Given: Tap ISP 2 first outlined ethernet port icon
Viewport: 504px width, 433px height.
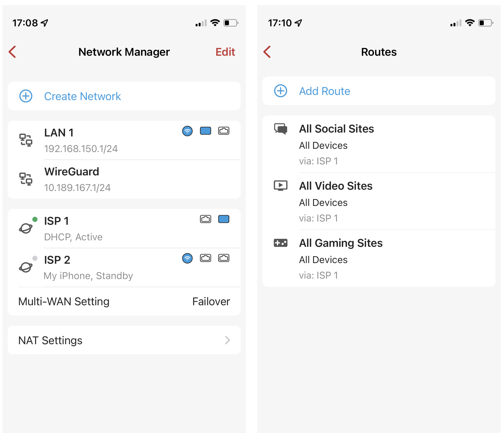Looking at the screenshot, I should coord(206,258).
